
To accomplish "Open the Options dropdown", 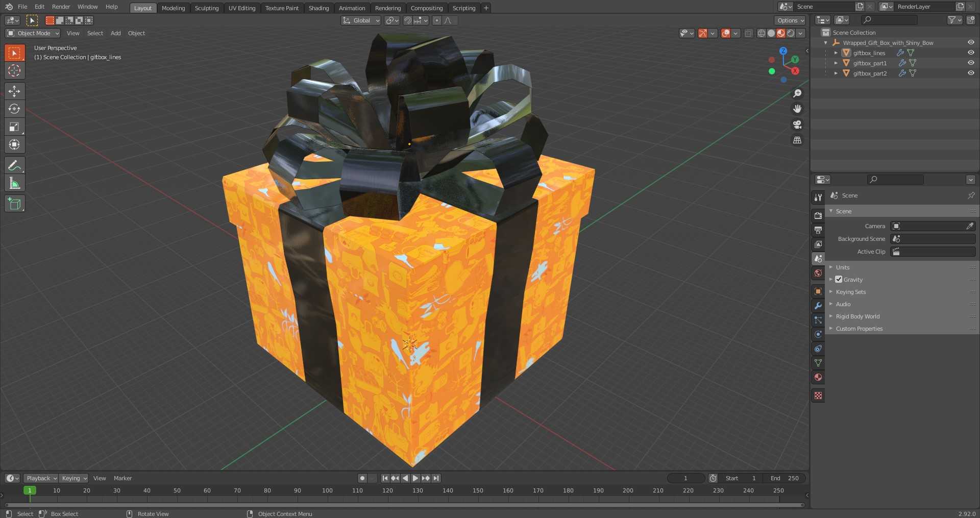I will click(790, 20).
